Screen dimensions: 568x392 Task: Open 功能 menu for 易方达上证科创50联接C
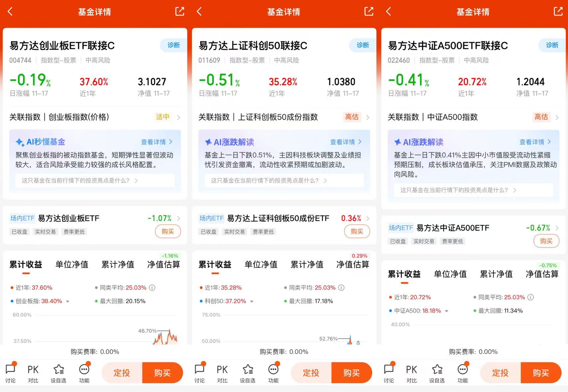pyautogui.click(x=274, y=373)
